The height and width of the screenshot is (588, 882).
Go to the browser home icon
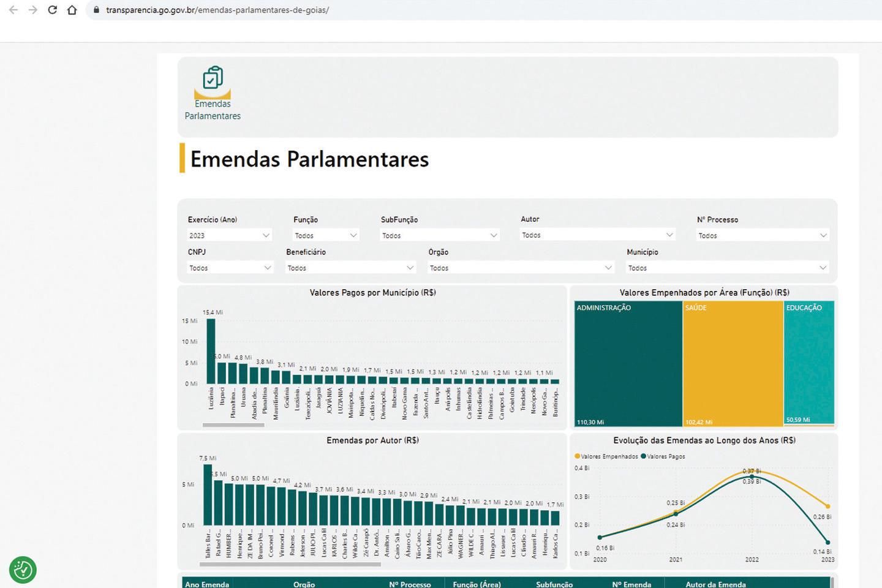click(72, 10)
